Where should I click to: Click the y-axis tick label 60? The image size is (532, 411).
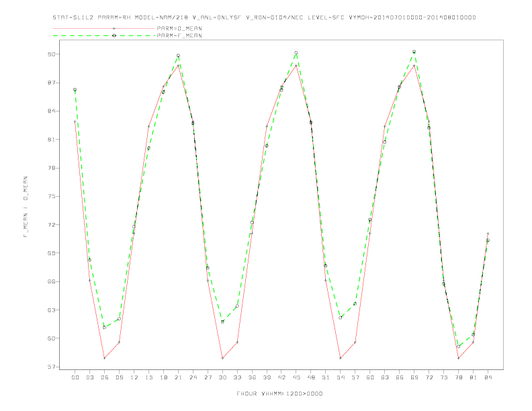(51, 338)
